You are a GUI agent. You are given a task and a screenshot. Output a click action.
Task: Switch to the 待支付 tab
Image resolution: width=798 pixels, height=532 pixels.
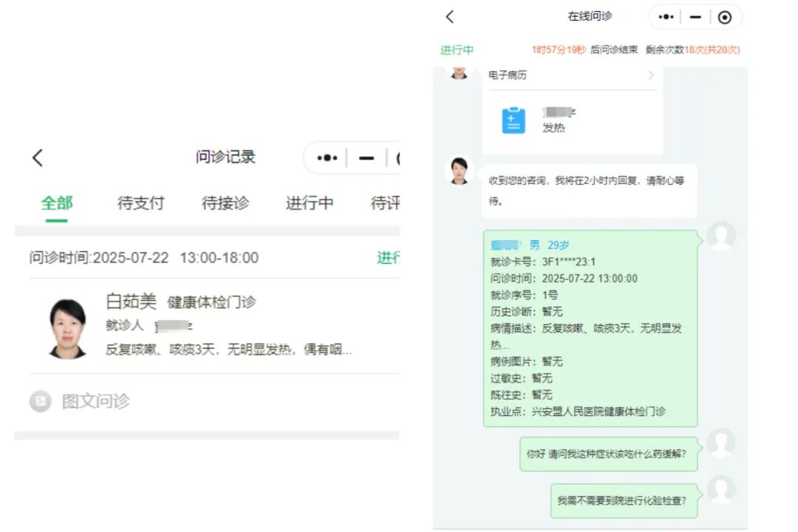pos(140,203)
